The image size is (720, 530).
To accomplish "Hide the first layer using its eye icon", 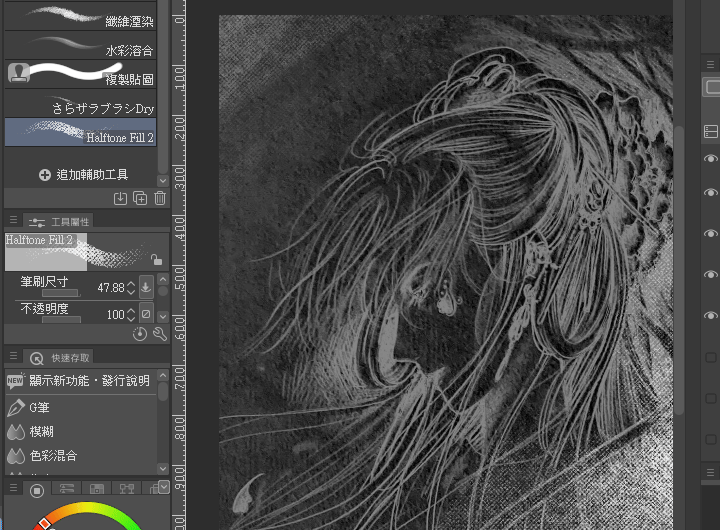I will point(711,158).
